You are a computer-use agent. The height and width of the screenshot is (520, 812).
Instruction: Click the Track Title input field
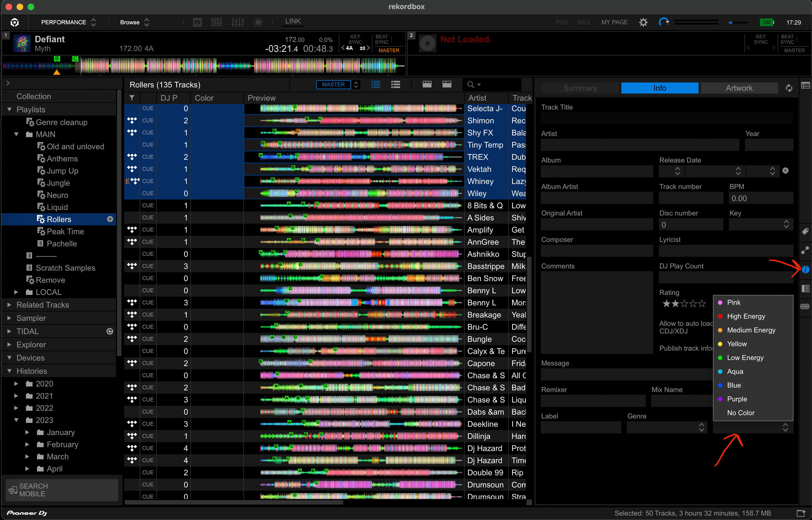click(x=667, y=119)
